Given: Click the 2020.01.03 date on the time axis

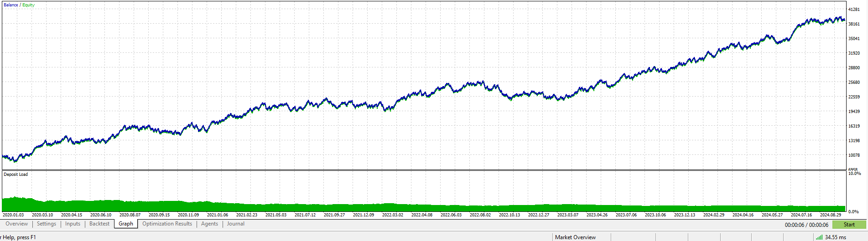Looking at the screenshot, I should tap(13, 215).
